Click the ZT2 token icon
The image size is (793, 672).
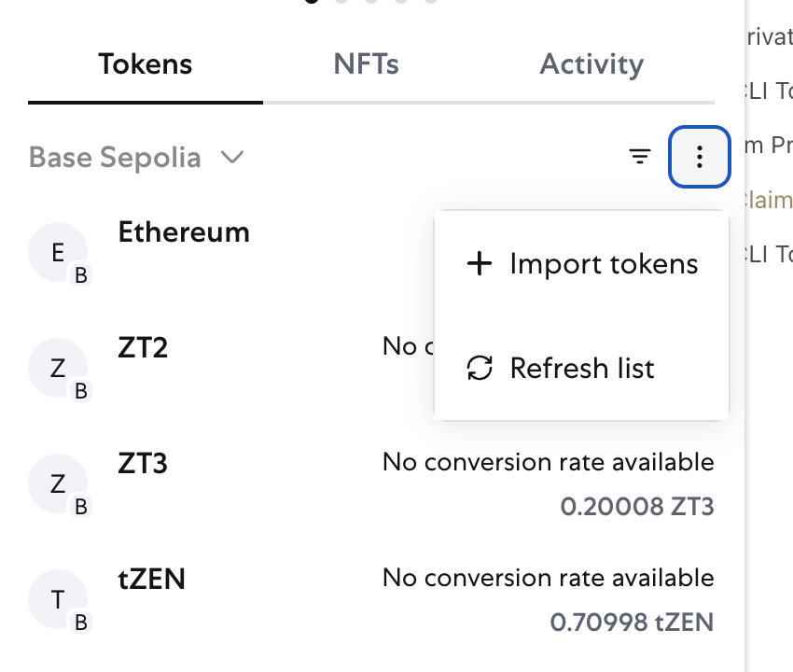point(59,368)
